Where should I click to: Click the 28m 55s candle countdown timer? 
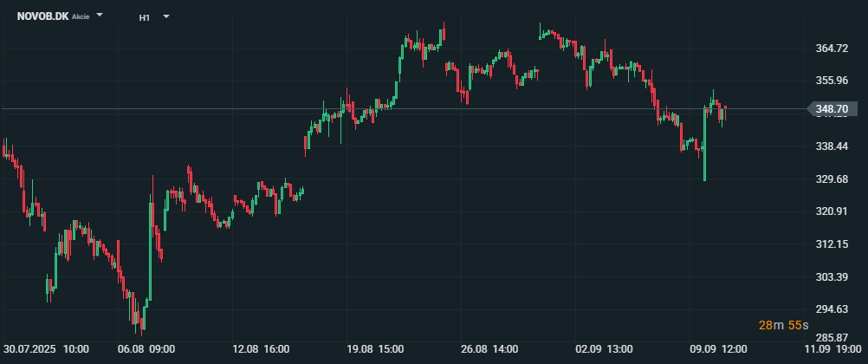coord(783,325)
